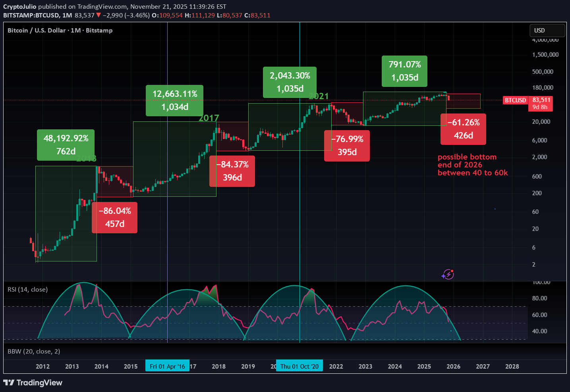Click the -86.04% 457d red label

tap(114, 217)
